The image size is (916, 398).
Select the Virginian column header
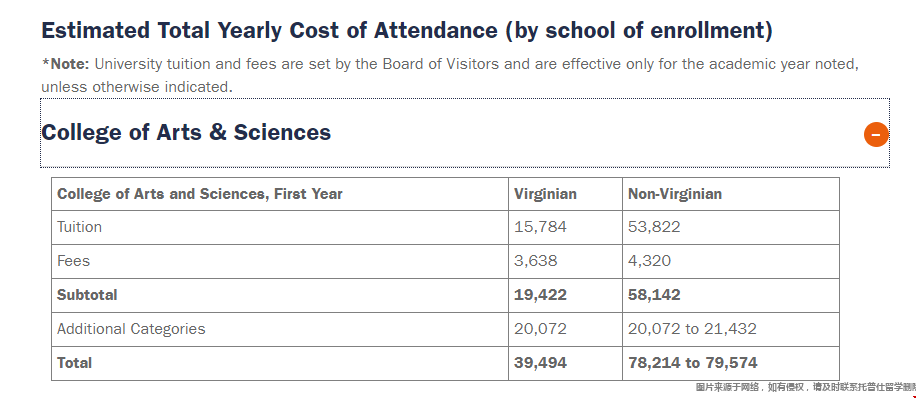click(x=545, y=194)
